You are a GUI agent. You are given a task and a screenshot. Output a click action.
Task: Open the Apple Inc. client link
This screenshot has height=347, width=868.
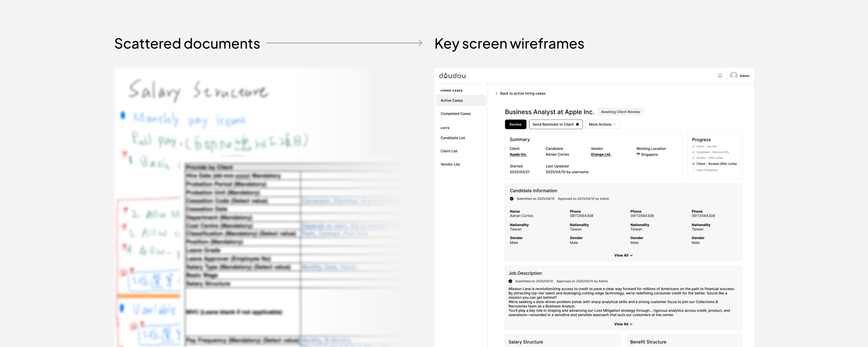click(x=518, y=155)
